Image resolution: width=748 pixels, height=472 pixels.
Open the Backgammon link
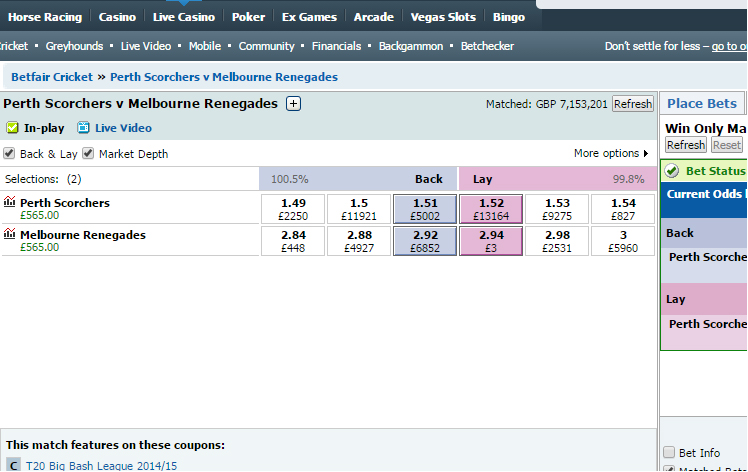(411, 46)
